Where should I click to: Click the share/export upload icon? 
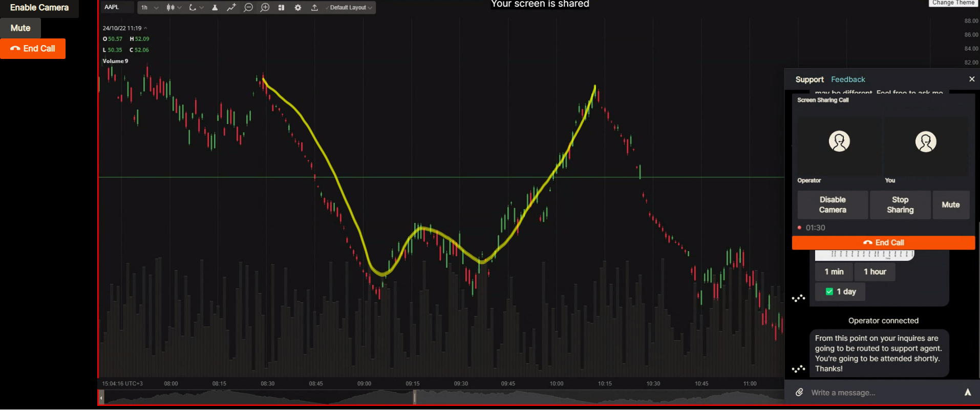click(x=314, y=8)
